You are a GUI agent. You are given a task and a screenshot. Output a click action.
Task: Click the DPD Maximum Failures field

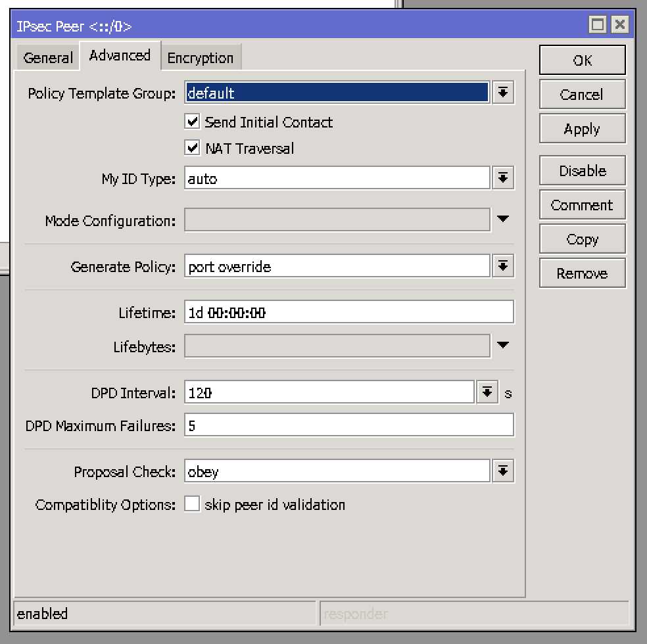point(349,425)
